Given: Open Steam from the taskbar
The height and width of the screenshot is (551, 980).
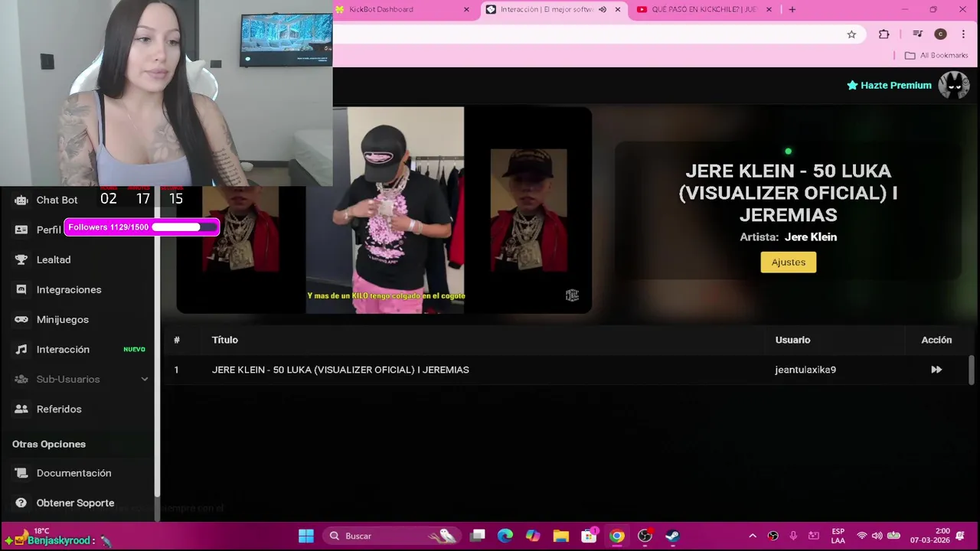Looking at the screenshot, I should coord(672,536).
